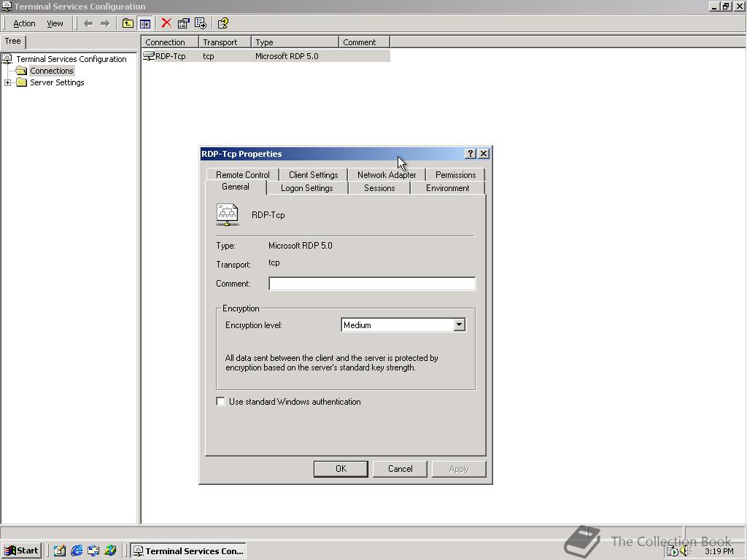Click the 3:19 PM system clock
Screen dimensions: 747x560
tap(719, 551)
